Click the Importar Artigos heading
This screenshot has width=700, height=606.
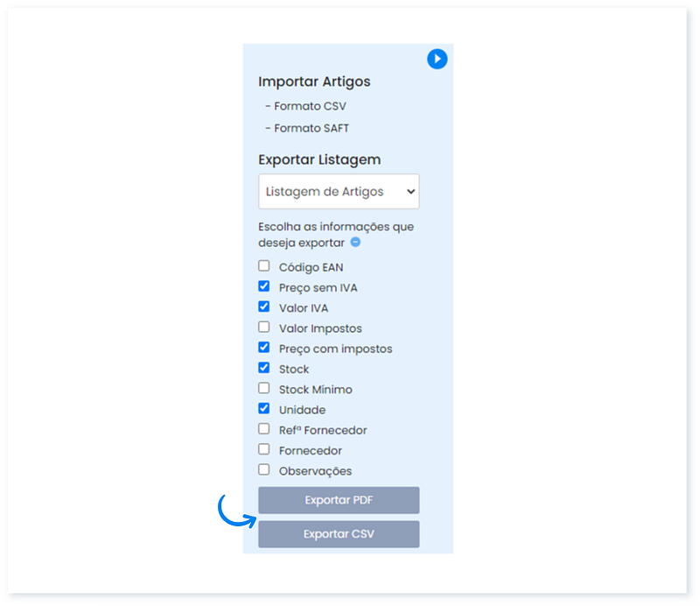pyautogui.click(x=314, y=81)
